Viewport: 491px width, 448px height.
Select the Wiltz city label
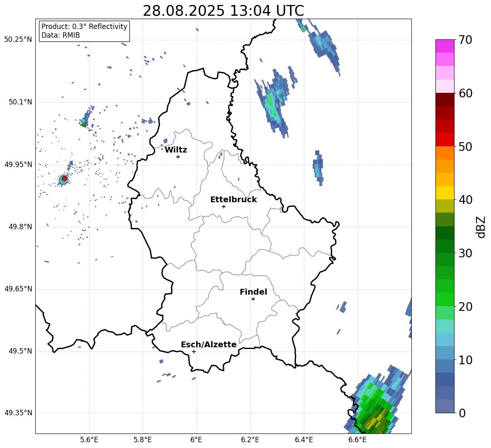pyautogui.click(x=176, y=150)
